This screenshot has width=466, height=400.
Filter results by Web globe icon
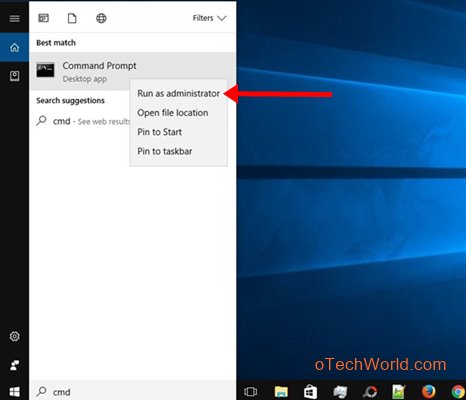pyautogui.click(x=101, y=18)
